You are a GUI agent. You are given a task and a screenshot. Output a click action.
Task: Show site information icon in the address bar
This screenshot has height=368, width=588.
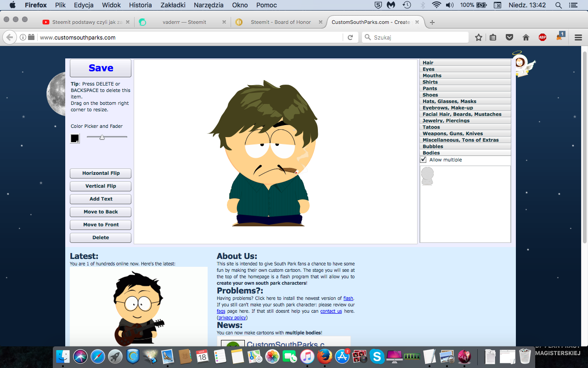[x=23, y=37]
